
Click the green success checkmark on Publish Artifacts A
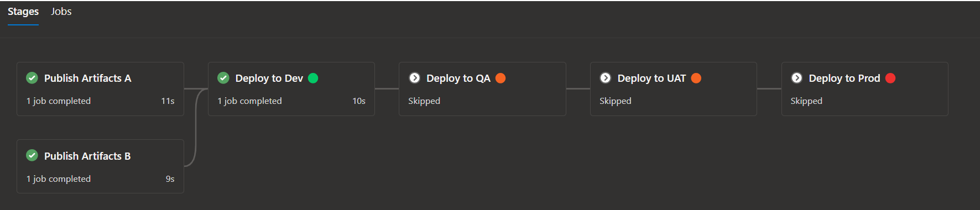click(x=32, y=78)
